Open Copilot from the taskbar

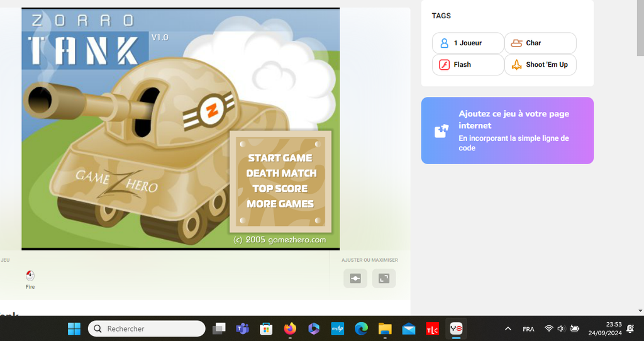[314, 328]
